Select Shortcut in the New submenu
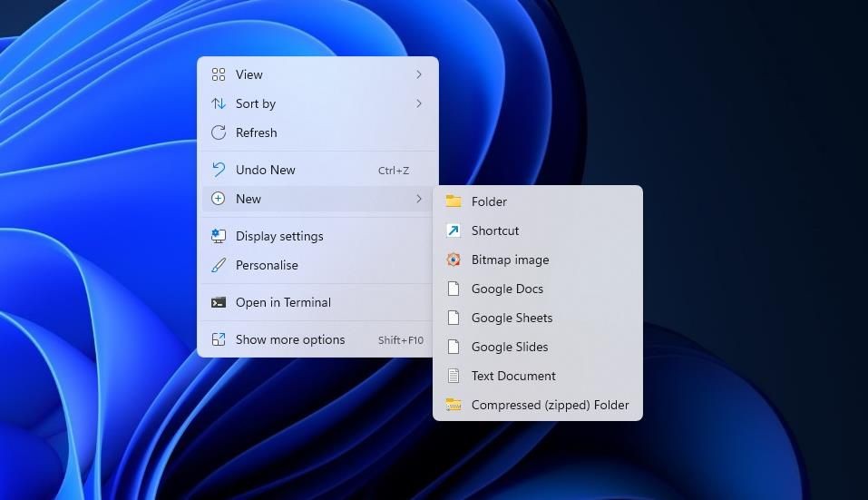Image resolution: width=868 pixels, height=500 pixels. 538,230
